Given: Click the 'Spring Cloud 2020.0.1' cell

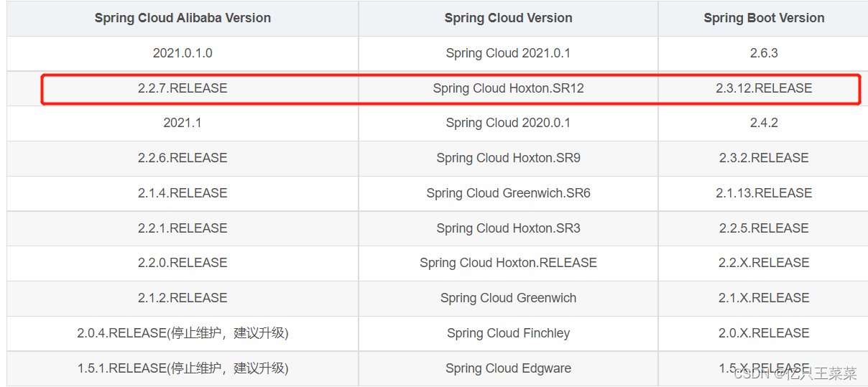Looking at the screenshot, I should pyautogui.click(x=508, y=123).
